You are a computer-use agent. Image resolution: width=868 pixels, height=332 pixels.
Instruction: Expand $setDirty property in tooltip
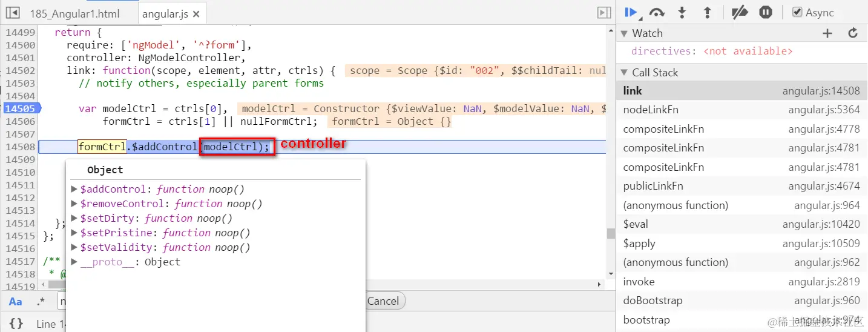point(74,218)
